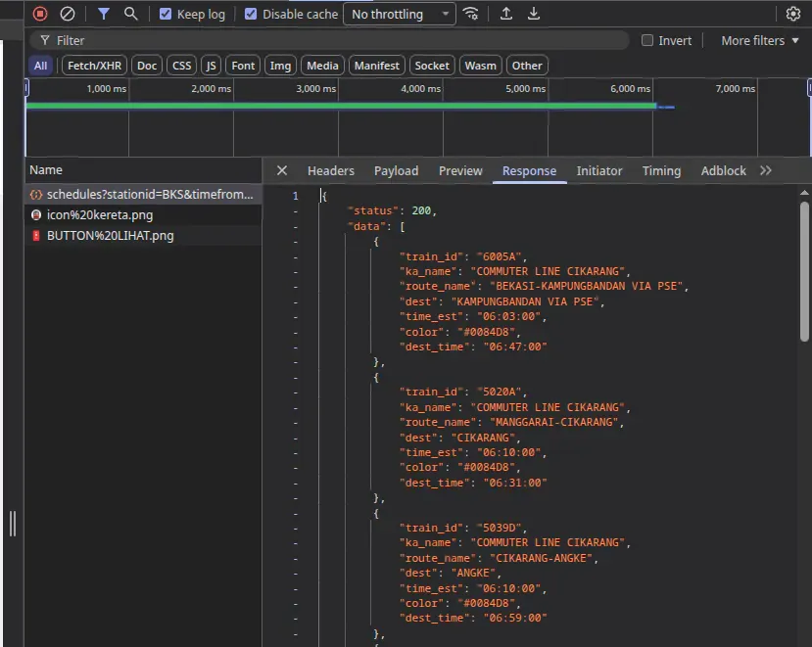Image resolution: width=812 pixels, height=647 pixels.
Task: Click train_id value "5039D"
Action: coord(499,528)
